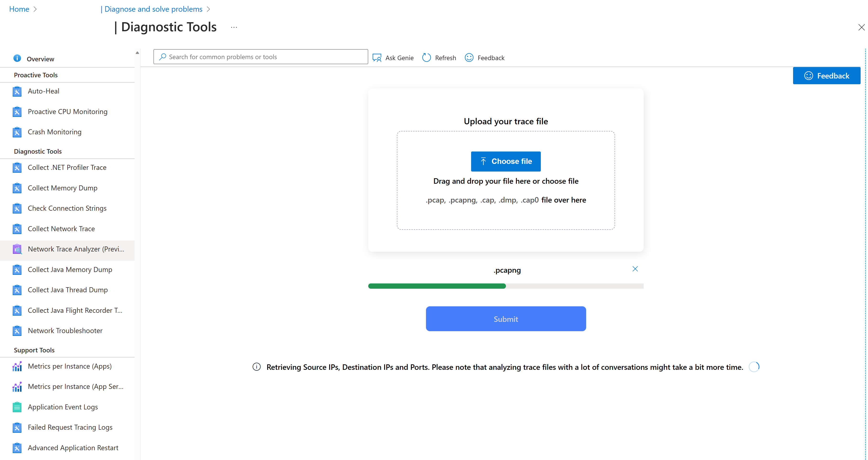Open the ellipsis more options menu
868x460 pixels.
(234, 27)
